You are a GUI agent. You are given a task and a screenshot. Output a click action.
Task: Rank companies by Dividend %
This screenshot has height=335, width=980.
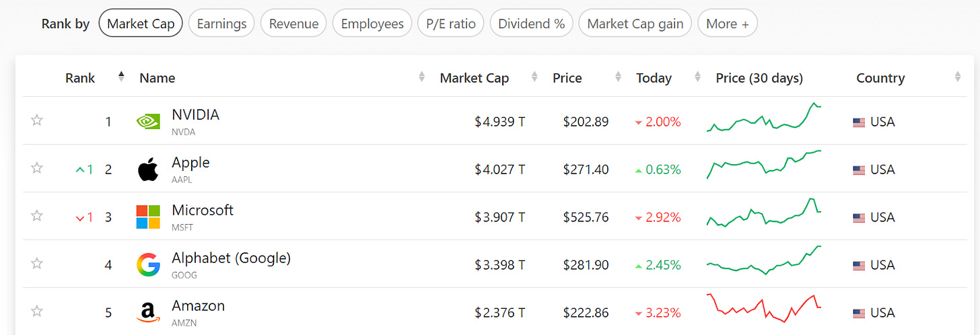pos(531,24)
